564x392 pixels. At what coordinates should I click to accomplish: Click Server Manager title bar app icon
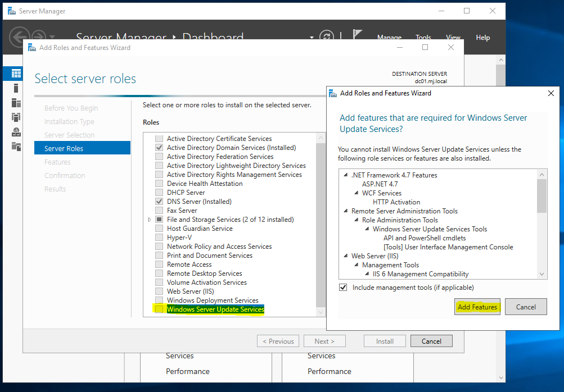(11, 11)
